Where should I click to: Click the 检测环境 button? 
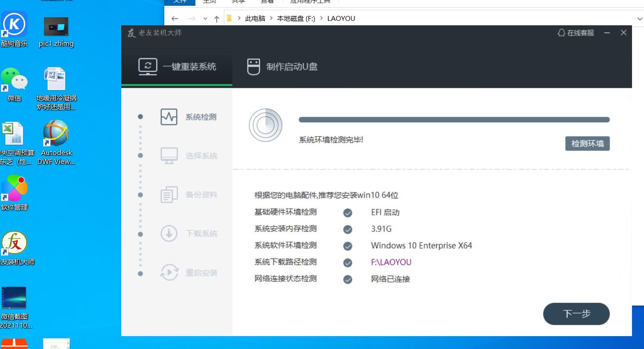click(x=587, y=143)
